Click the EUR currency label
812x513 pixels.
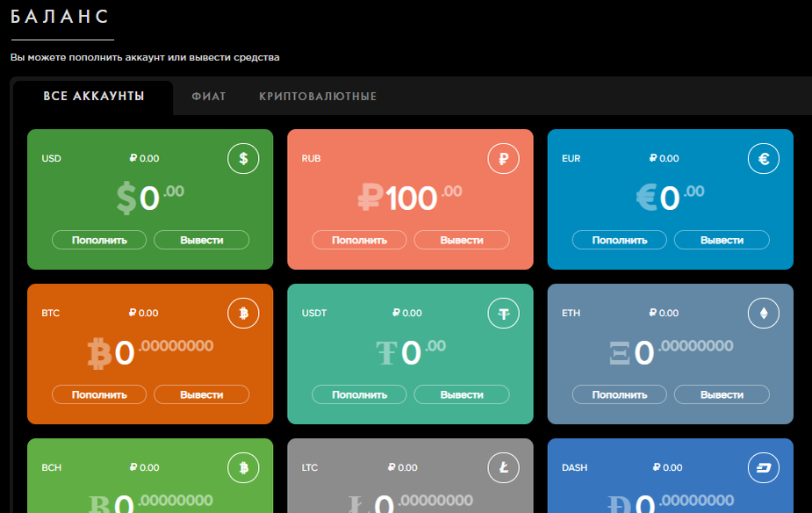pyautogui.click(x=571, y=159)
